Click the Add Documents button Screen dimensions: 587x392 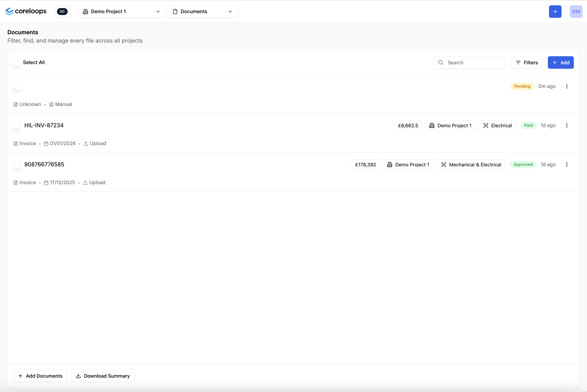[40, 376]
